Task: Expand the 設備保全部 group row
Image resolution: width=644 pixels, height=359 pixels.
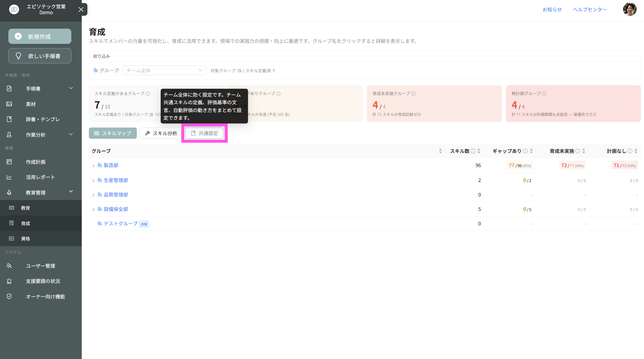Action: pyautogui.click(x=93, y=209)
